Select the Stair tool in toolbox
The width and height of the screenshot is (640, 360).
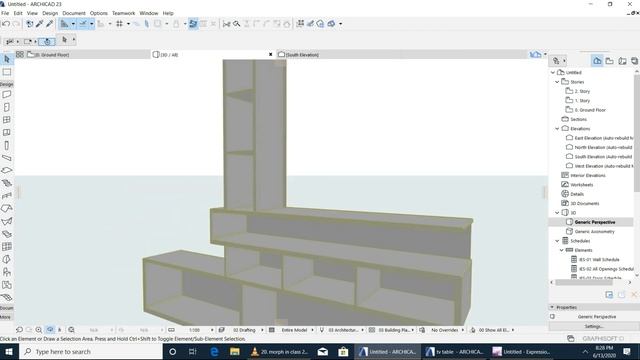pyautogui.click(x=7, y=183)
